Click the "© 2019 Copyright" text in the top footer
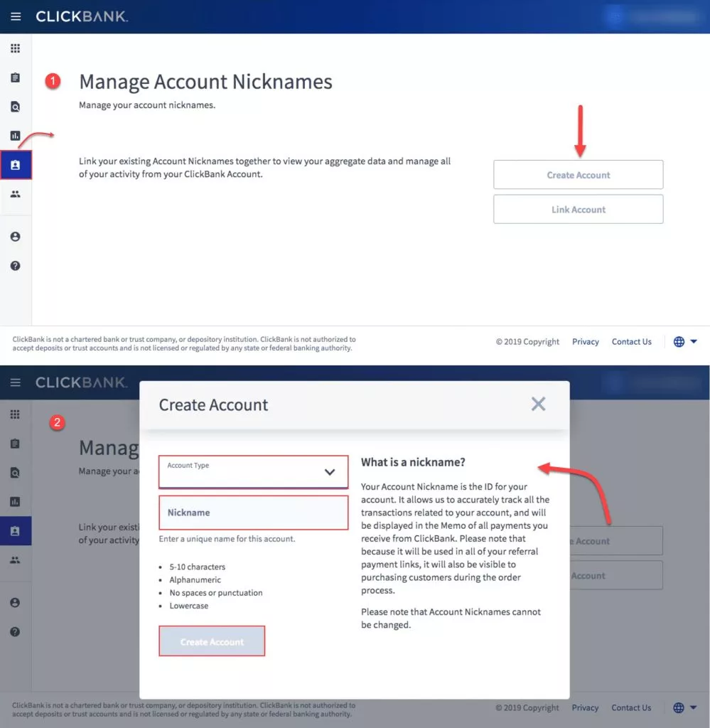 coord(527,342)
